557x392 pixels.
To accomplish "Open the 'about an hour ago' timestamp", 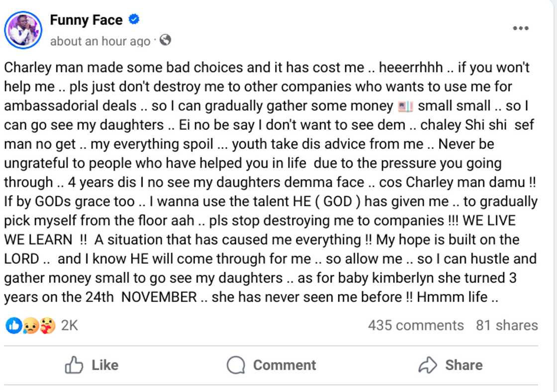I will point(100,41).
